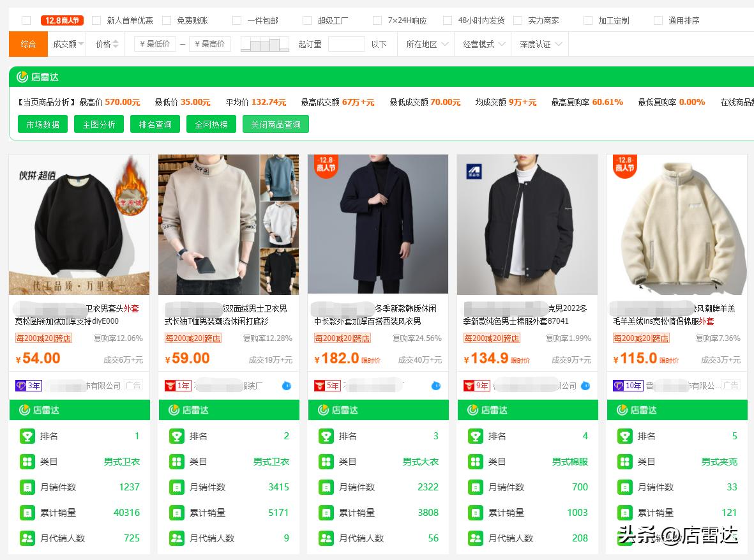Image resolution: width=754 pixels, height=560 pixels.
Task: Click the 类目 grid icon on the second product
Action: click(177, 462)
